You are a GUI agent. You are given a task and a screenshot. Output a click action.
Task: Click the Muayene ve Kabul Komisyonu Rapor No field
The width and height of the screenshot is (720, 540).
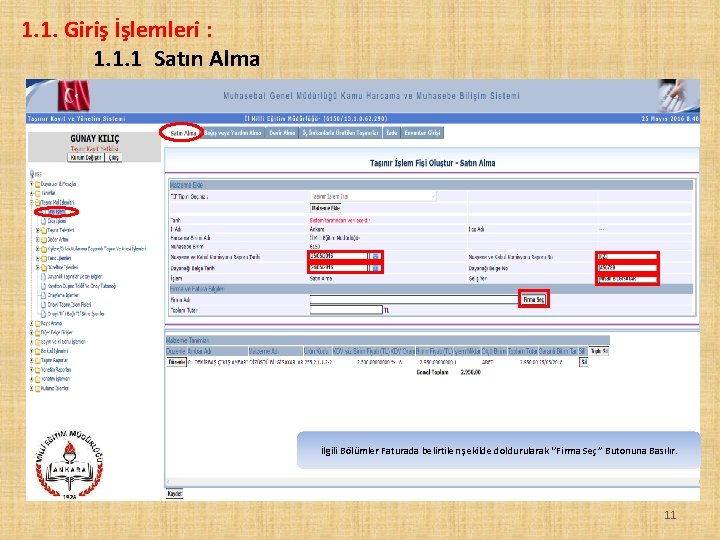pyautogui.click(x=627, y=257)
